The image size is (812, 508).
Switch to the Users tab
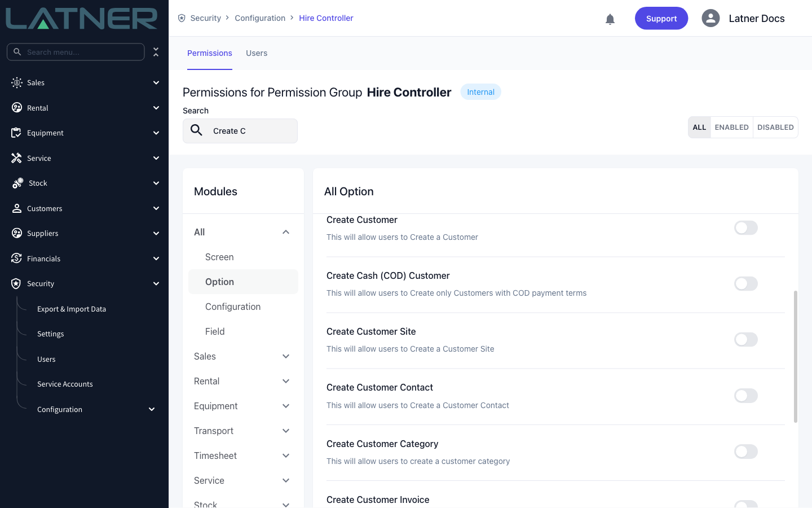pos(257,53)
